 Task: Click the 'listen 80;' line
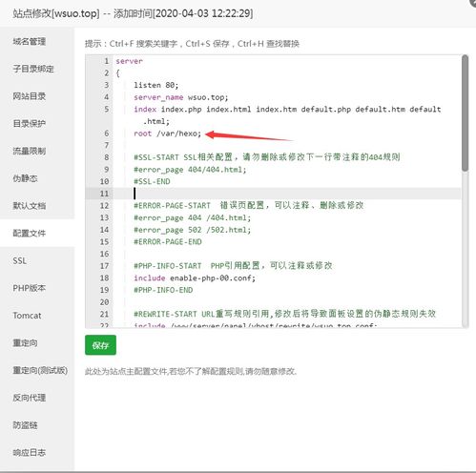[156, 85]
